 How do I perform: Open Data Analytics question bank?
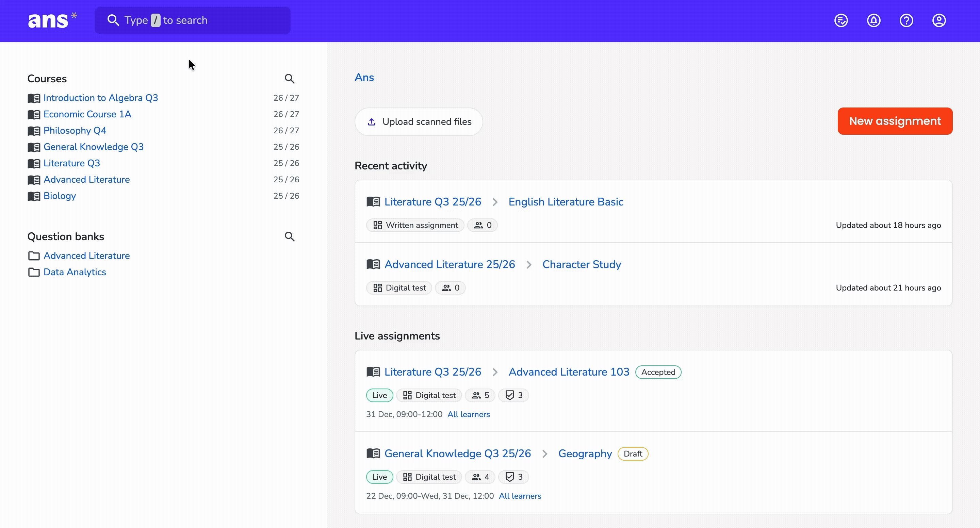[75, 272]
